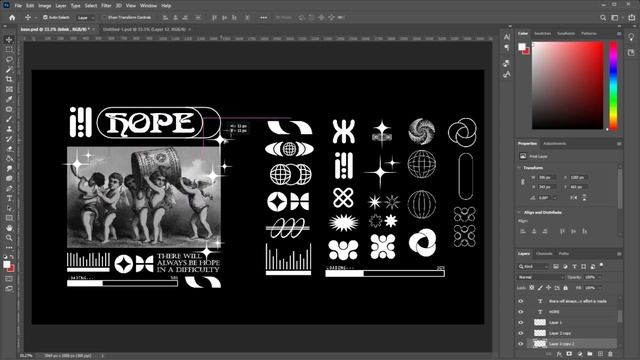Hide the 'there will always' text layer
This screenshot has width=640, height=360.
point(520,301)
